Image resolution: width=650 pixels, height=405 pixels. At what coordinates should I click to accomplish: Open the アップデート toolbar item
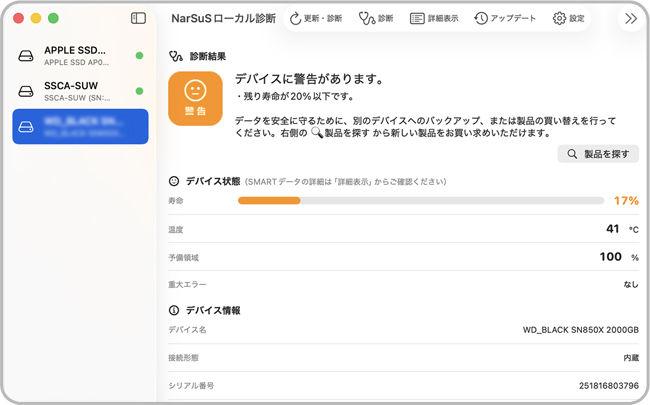[x=505, y=18]
